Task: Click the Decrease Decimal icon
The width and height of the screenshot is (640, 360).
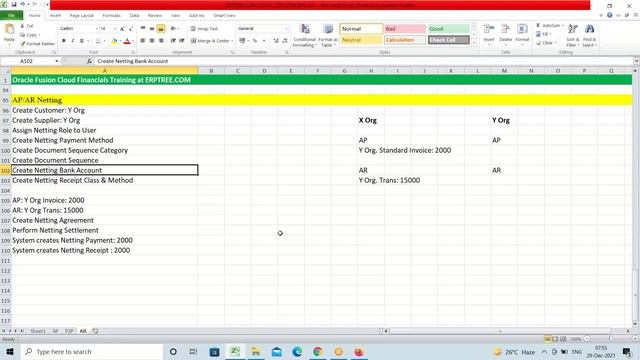Action: pos(284,41)
